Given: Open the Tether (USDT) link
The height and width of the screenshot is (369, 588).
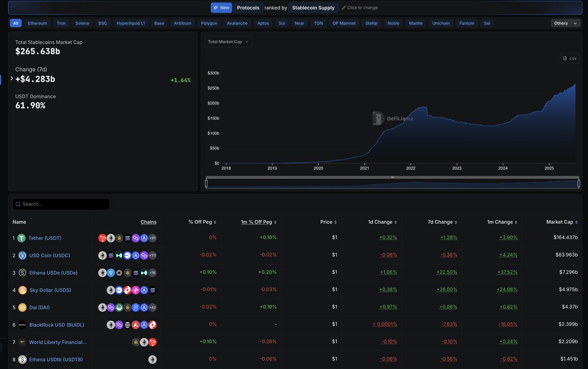Looking at the screenshot, I should [45, 238].
